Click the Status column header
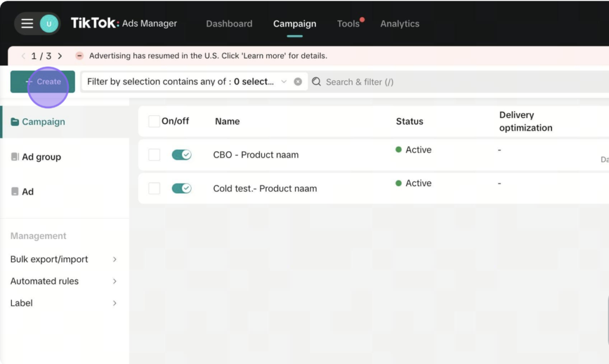 409,121
